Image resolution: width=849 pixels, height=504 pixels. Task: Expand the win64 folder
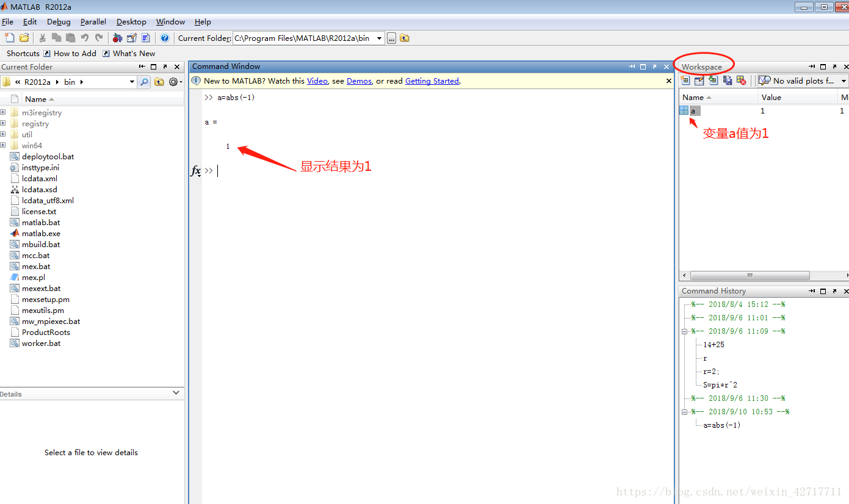click(3, 145)
